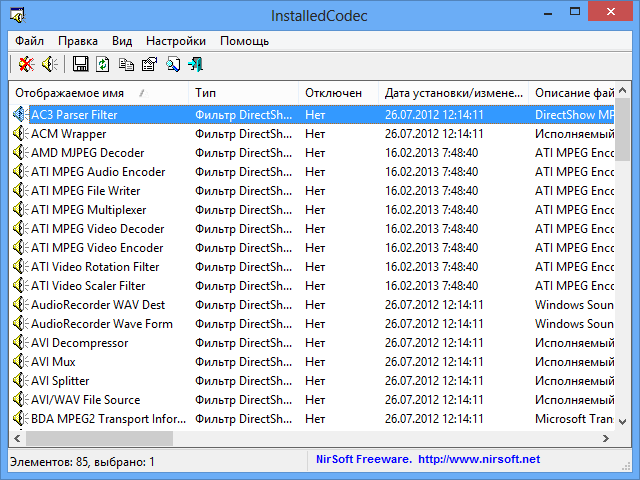Click the ATI MPEG Enco description in ATI MPEG Video Encoder row
Image resolution: width=640 pixels, height=480 pixels.
pyautogui.click(x=574, y=248)
